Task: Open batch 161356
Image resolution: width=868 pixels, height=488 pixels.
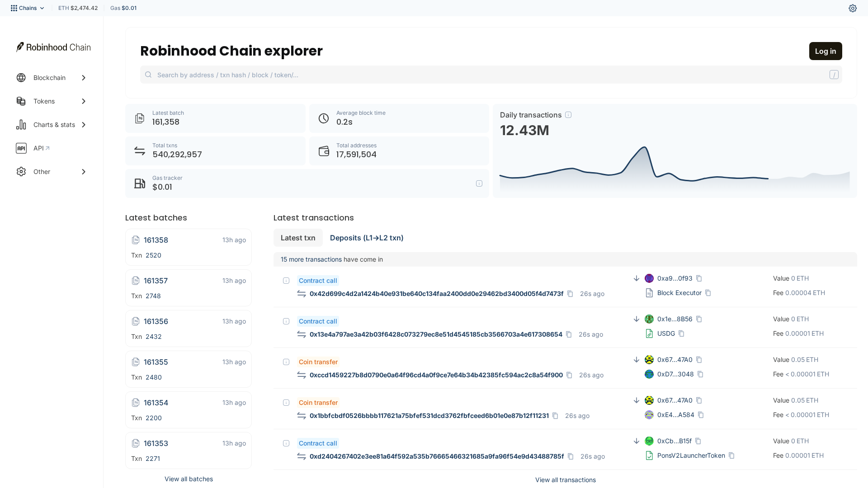Action: click(156, 321)
